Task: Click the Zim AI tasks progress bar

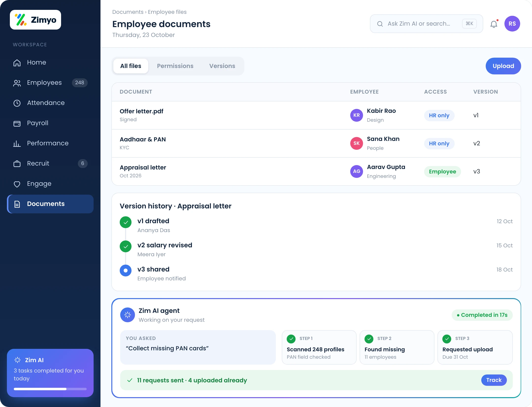Action: [50, 389]
